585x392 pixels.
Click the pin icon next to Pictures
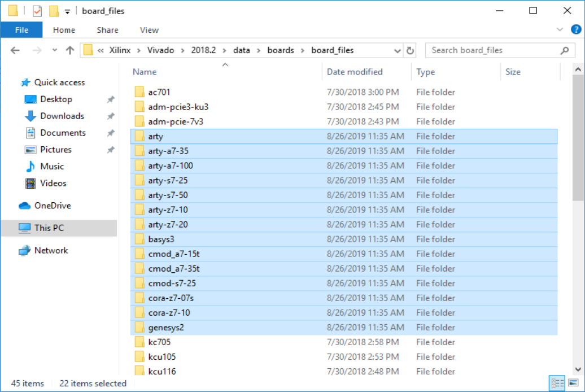point(111,150)
